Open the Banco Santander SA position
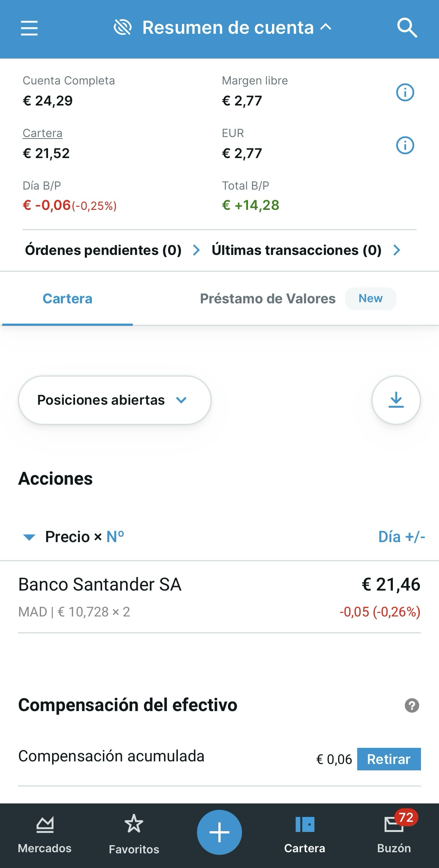The height and width of the screenshot is (868, 439). 219,597
